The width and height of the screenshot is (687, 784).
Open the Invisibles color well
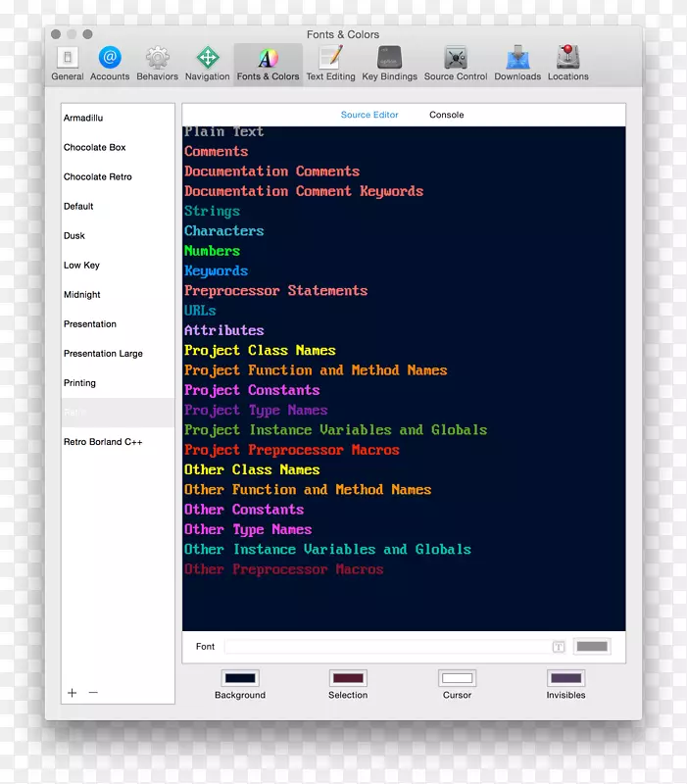pos(565,678)
